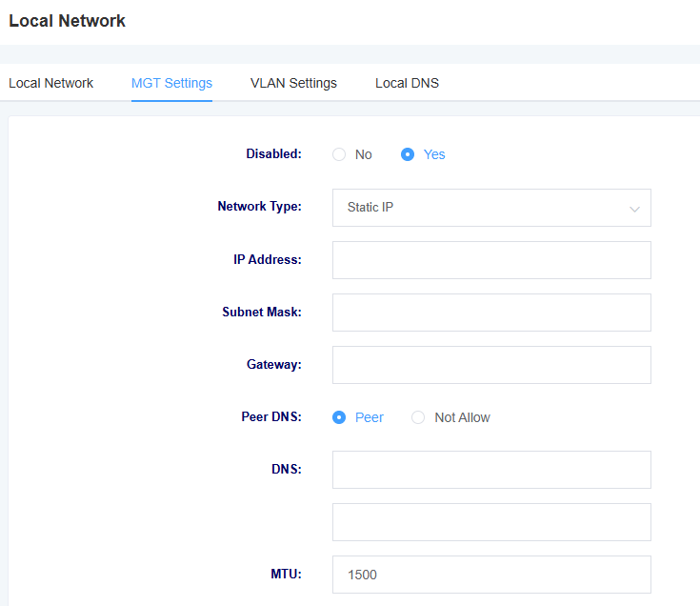Click the Disabled: field label
The width and height of the screenshot is (700, 606).
[x=273, y=153]
